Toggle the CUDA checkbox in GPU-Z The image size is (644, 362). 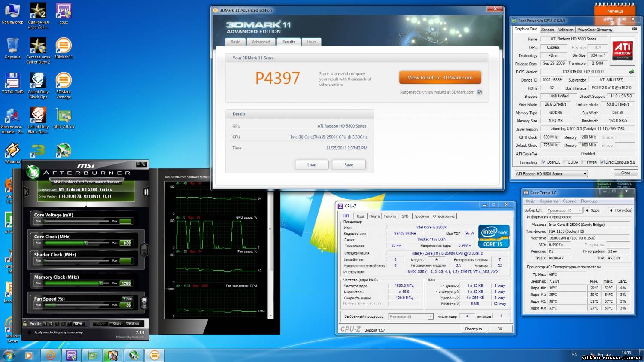(565, 162)
